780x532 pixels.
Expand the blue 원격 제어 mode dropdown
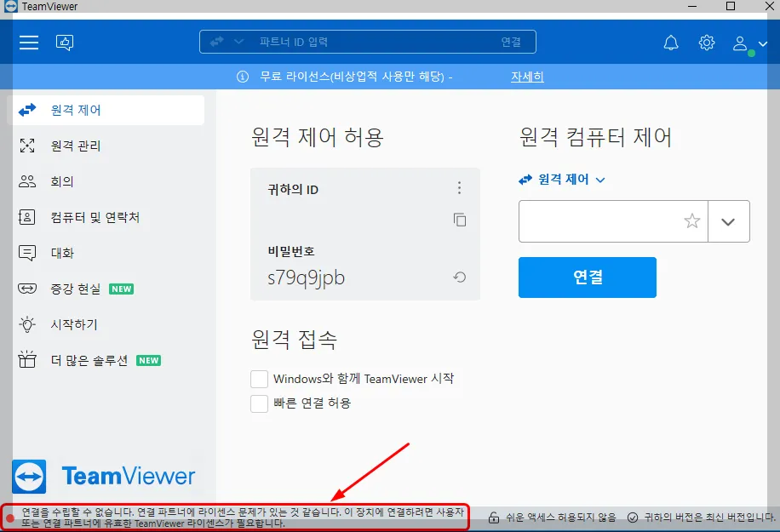coord(562,180)
